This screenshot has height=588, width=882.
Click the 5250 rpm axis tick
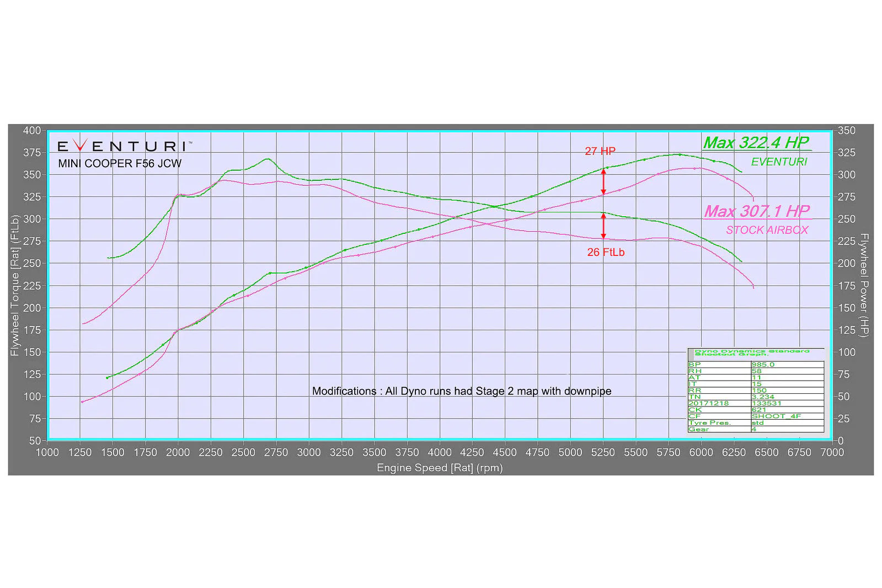[603, 452]
